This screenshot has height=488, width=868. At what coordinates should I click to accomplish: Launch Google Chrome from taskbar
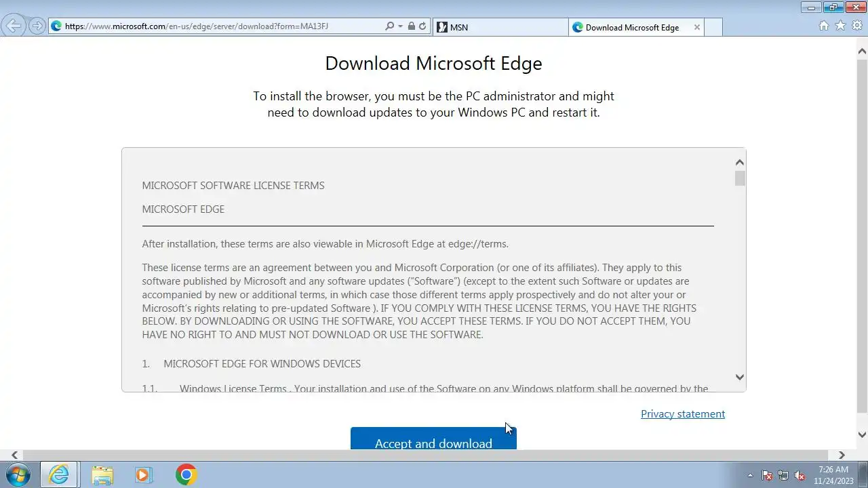click(x=186, y=474)
